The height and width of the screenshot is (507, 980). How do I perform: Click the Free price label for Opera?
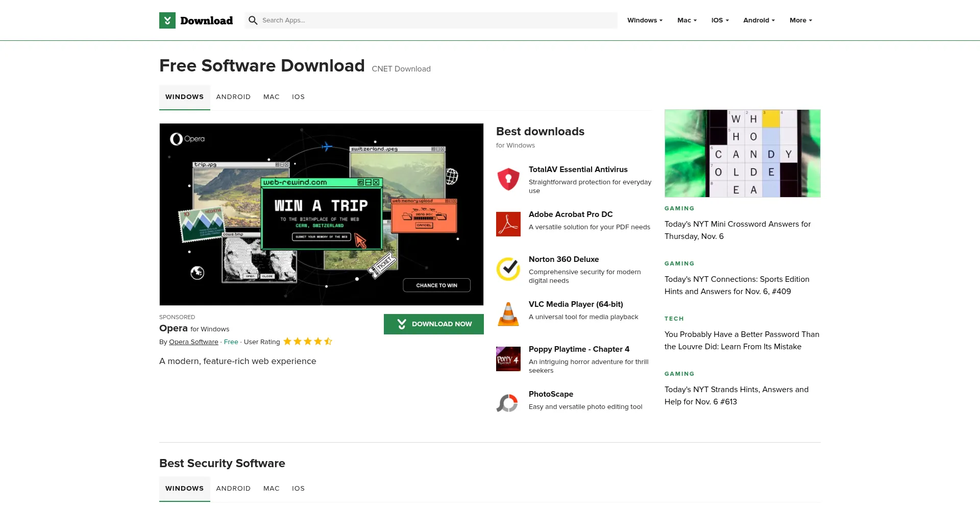click(231, 342)
